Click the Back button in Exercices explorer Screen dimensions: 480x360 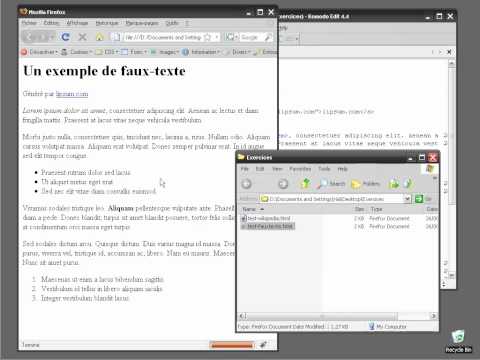coord(247,184)
